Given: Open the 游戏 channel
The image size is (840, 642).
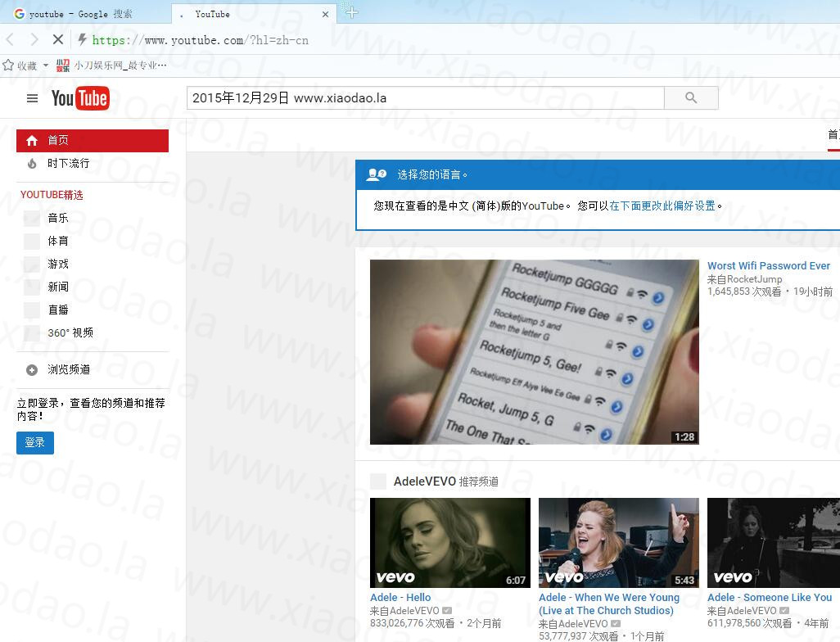Looking at the screenshot, I should pos(58,264).
